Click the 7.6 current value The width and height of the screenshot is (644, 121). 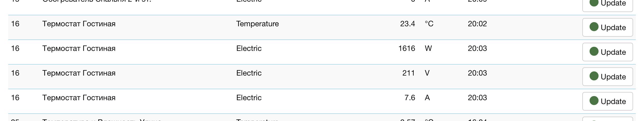[x=410, y=98]
